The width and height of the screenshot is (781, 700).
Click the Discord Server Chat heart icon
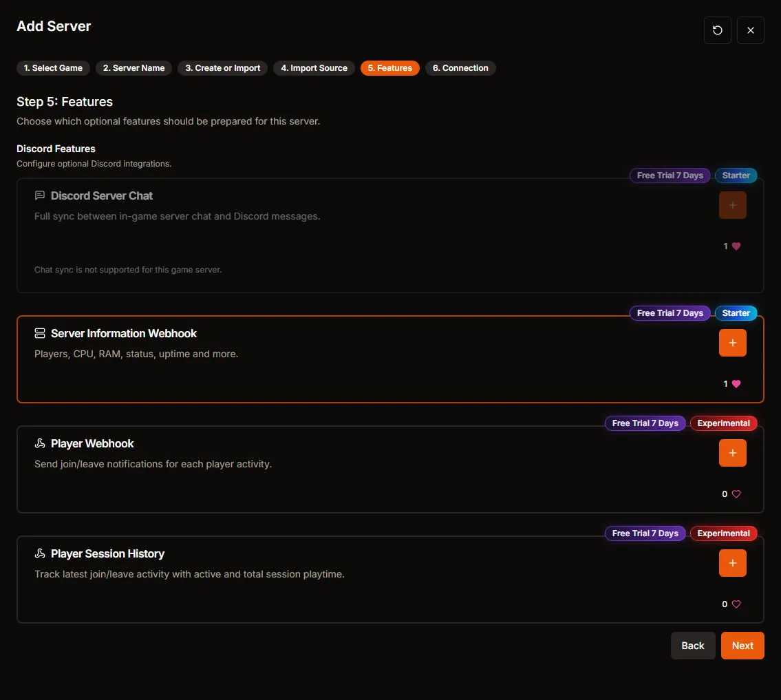pos(736,246)
